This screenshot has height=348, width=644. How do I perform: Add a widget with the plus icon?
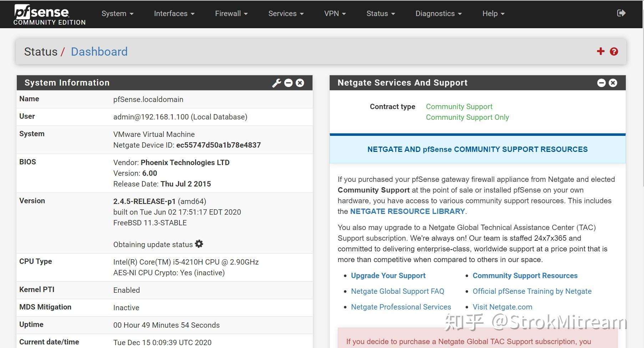pos(601,51)
